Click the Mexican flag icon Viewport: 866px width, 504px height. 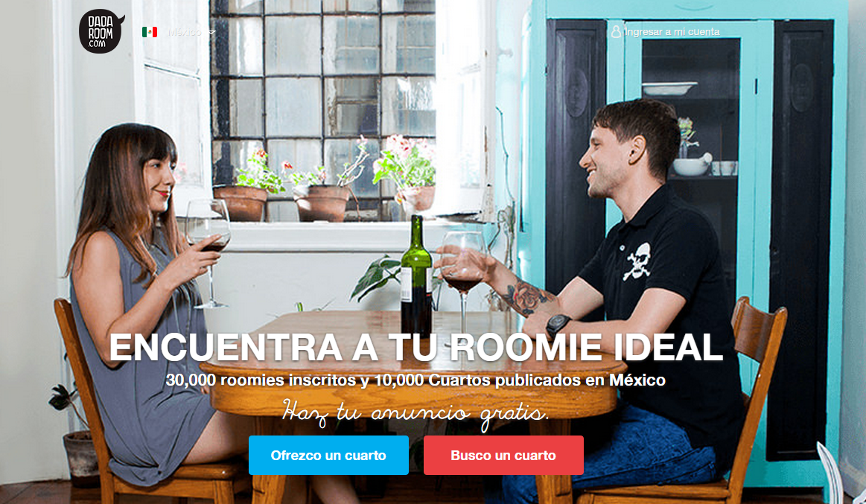point(150,32)
